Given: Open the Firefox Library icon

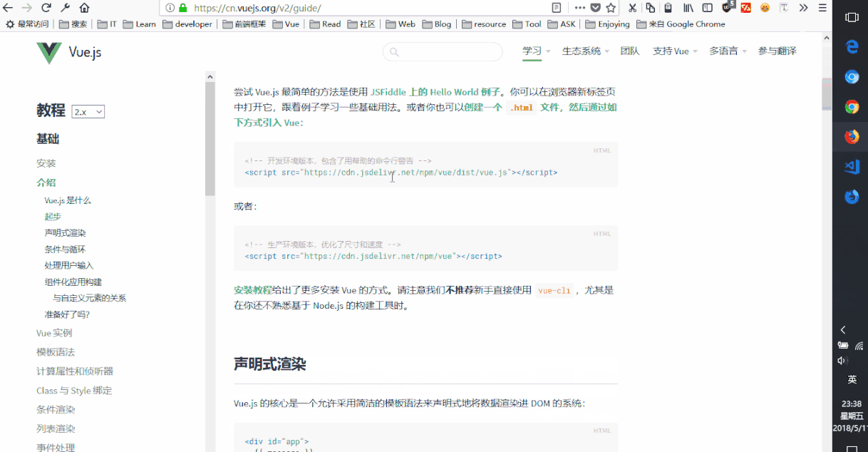Looking at the screenshot, I should [689, 9].
